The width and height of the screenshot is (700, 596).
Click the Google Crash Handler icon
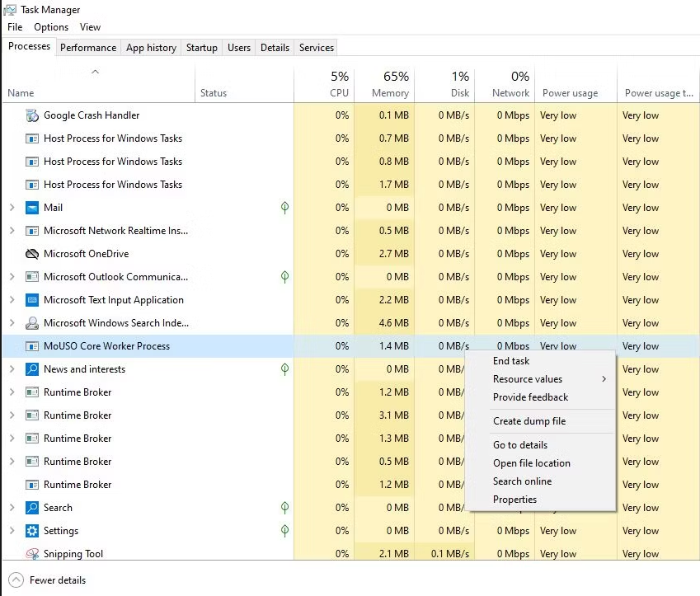point(32,115)
